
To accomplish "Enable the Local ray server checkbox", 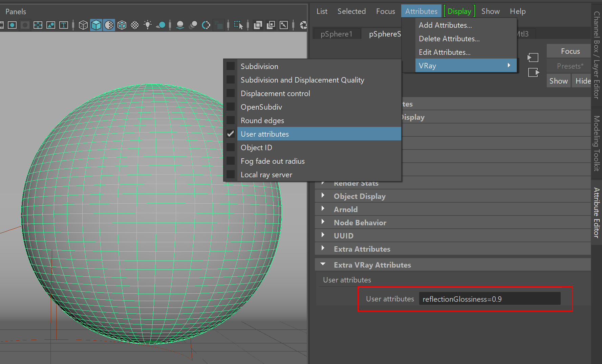I will [231, 174].
